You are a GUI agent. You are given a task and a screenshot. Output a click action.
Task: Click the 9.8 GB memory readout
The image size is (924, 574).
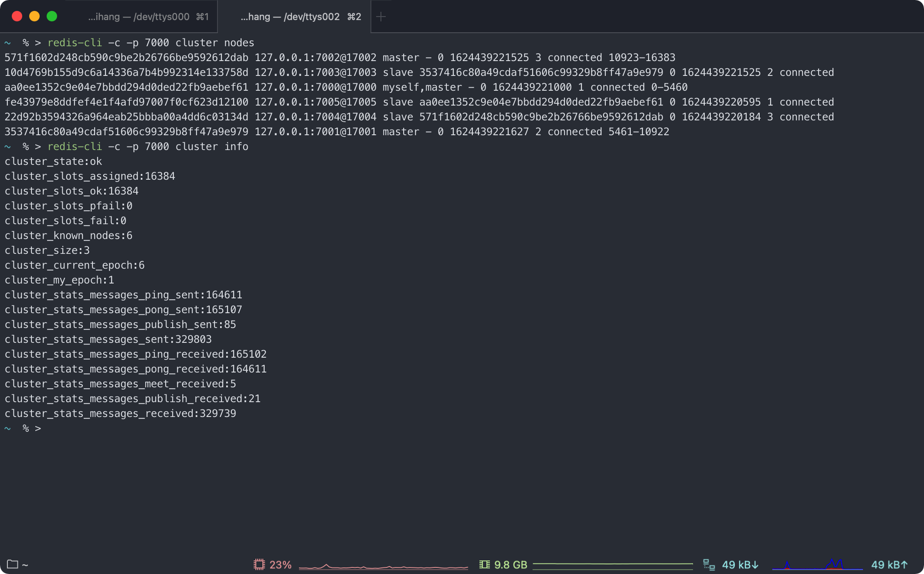click(511, 565)
